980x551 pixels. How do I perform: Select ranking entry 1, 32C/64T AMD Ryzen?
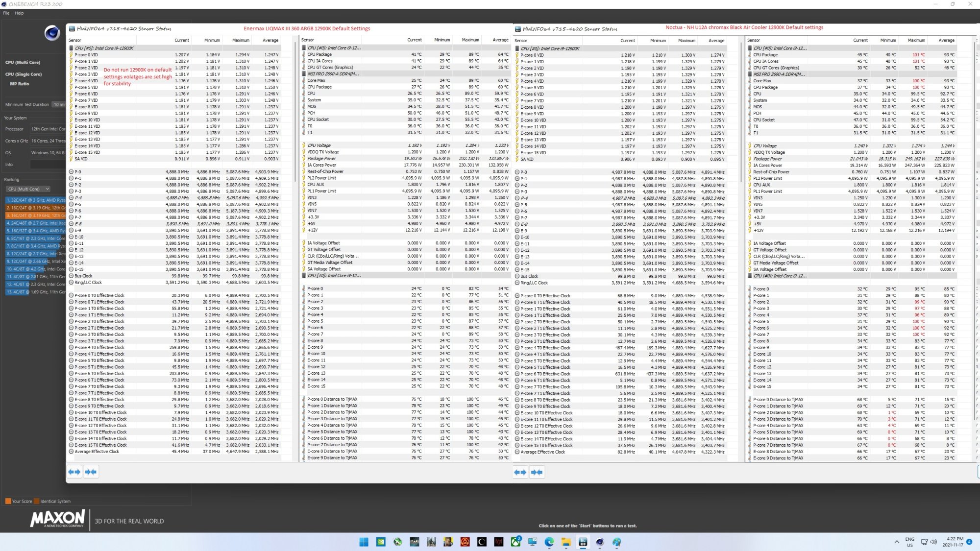(36, 200)
